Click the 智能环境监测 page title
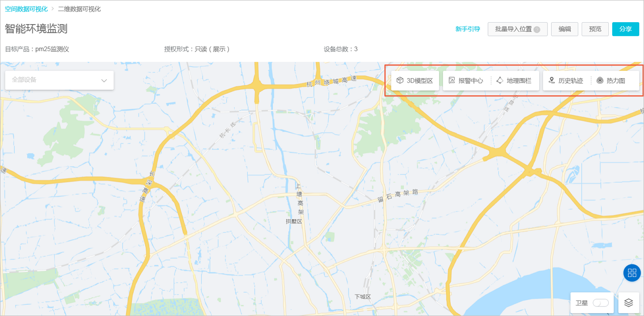The image size is (644, 316). pyautogui.click(x=36, y=28)
